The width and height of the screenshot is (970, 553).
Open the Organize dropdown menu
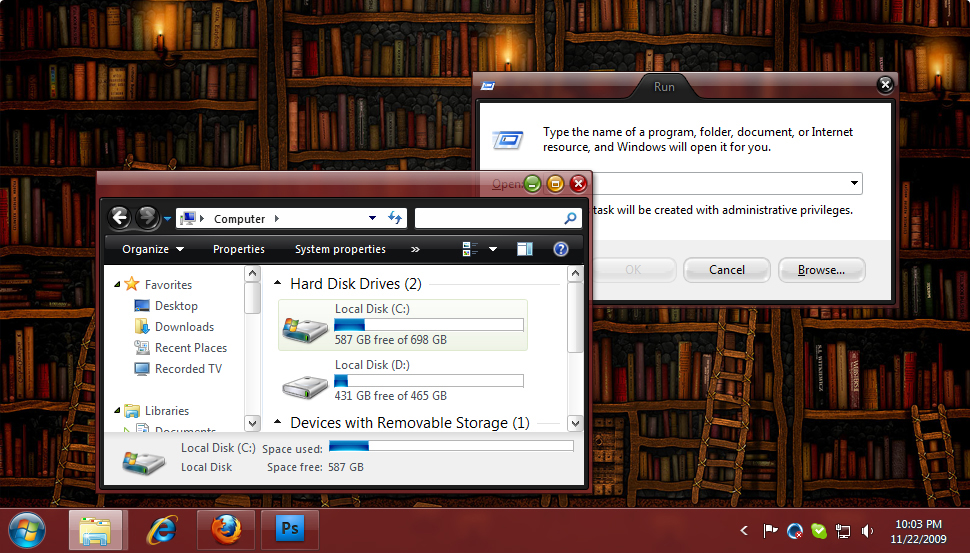[153, 249]
